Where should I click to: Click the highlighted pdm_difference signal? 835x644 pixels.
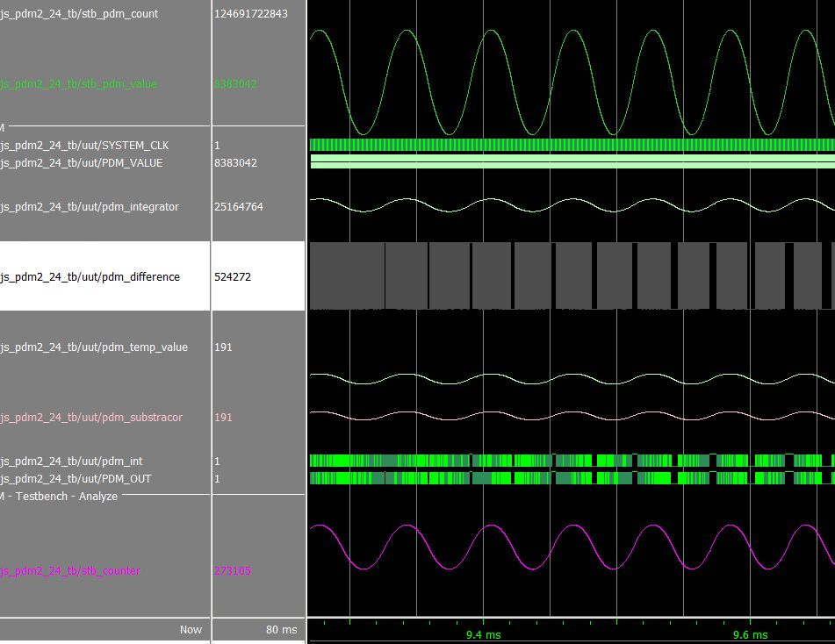pos(90,277)
